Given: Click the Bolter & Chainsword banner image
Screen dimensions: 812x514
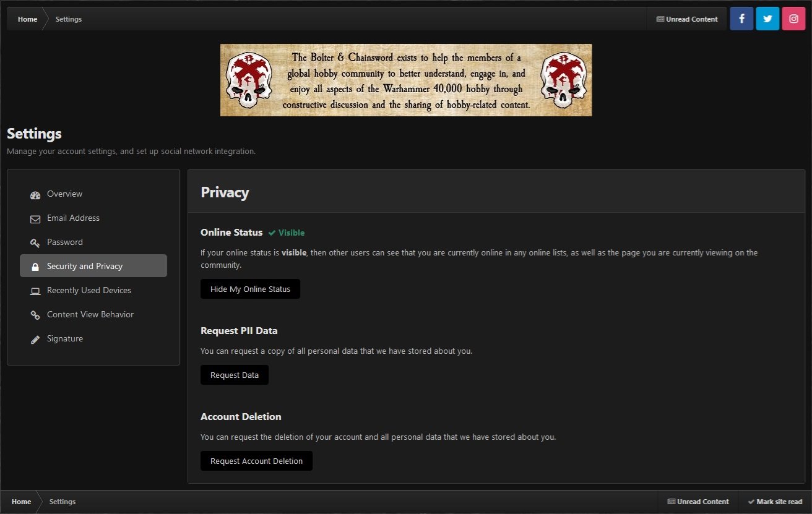Looking at the screenshot, I should pos(406,80).
